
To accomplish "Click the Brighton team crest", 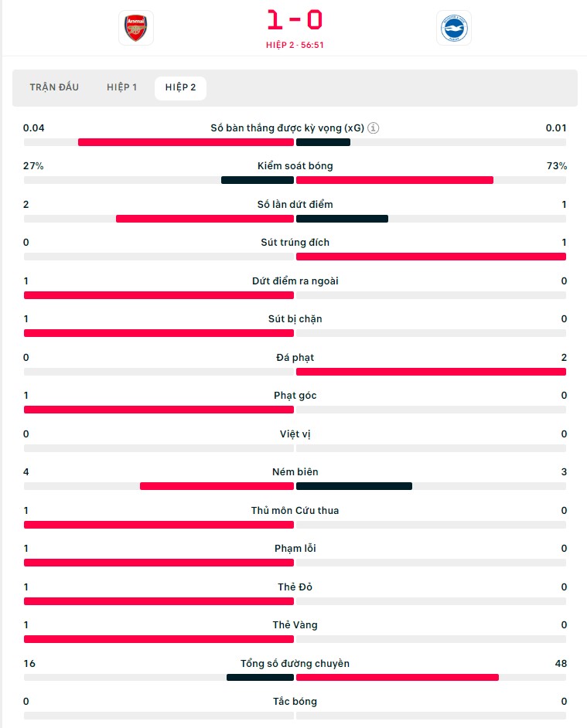I will click(454, 28).
